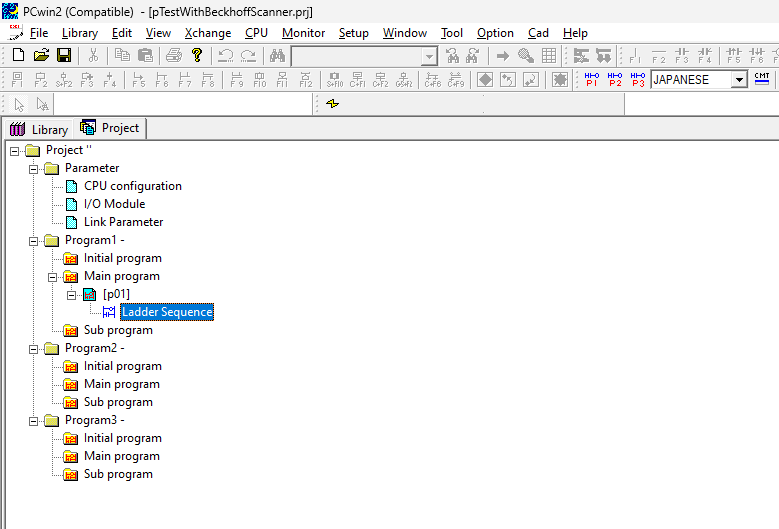
Task: Collapse the Parameter folder tree node
Action: point(33,168)
